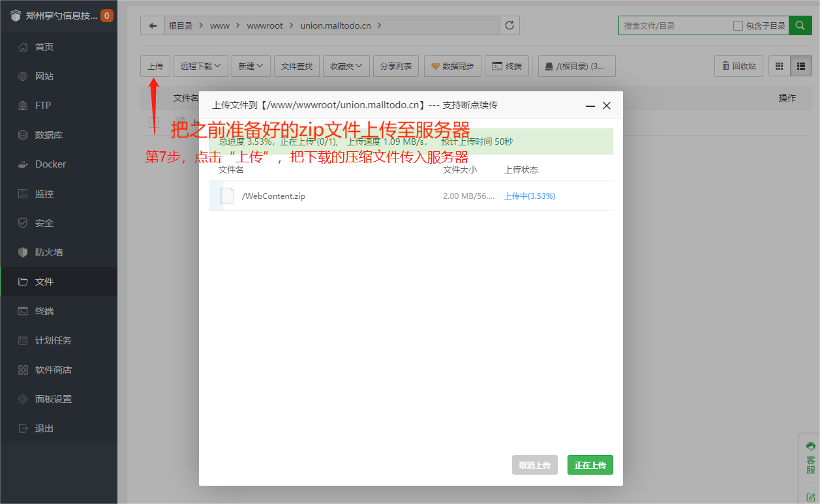The image size is (820, 504).
Task: Expand the 新建 dropdown
Action: 251,66
